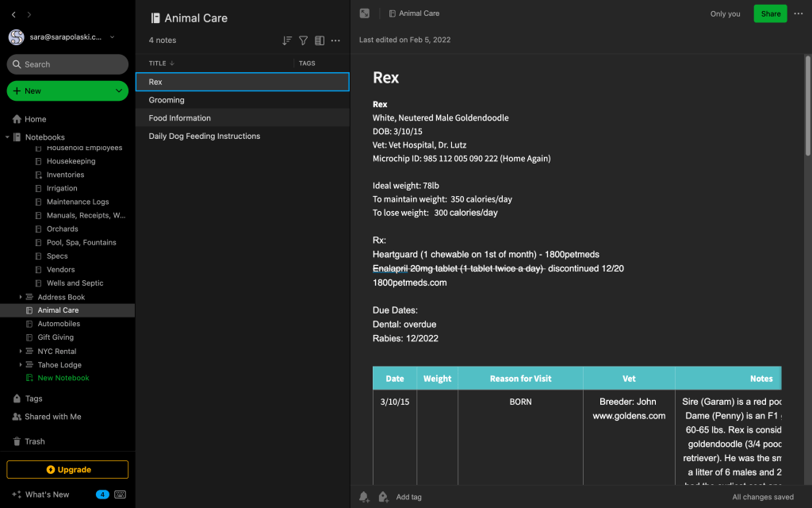Open note list more actions menu
The width and height of the screenshot is (812, 508).
pos(335,40)
